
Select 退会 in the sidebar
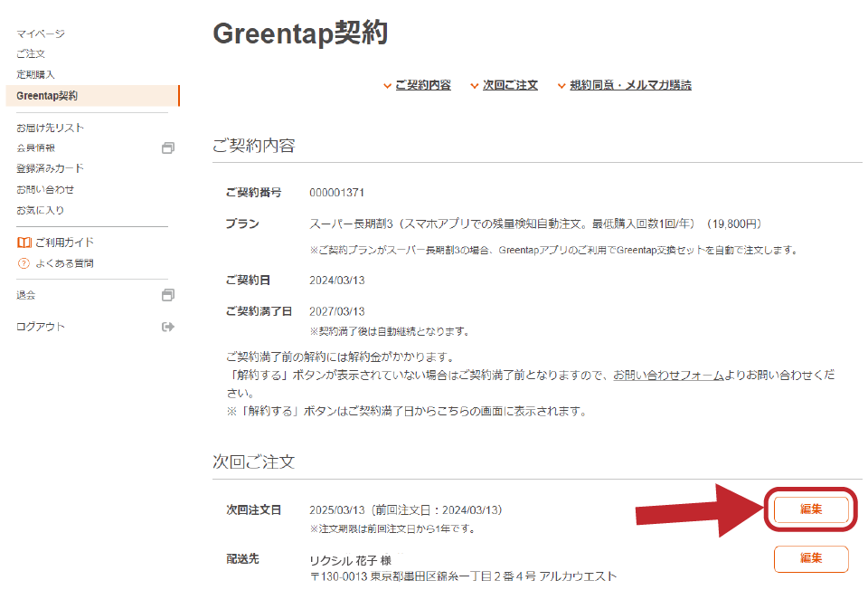pos(25,295)
